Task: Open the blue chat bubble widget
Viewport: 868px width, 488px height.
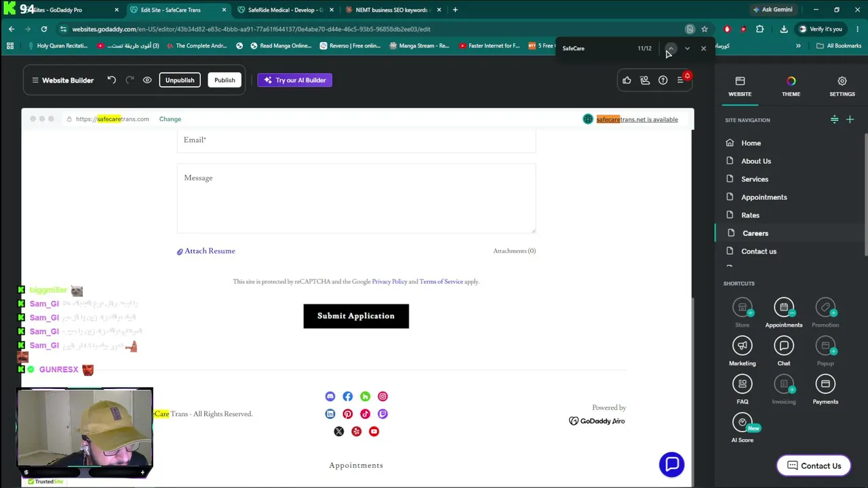Action: click(x=672, y=464)
